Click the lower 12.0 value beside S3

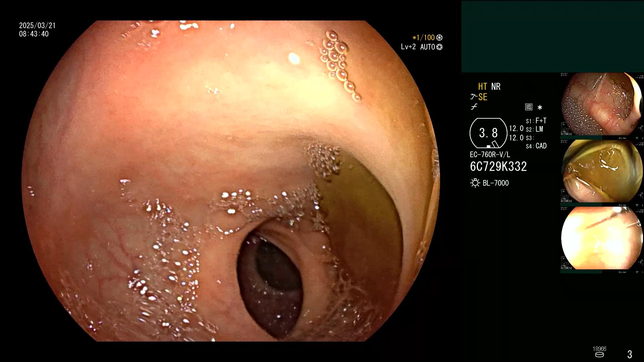pos(516,138)
